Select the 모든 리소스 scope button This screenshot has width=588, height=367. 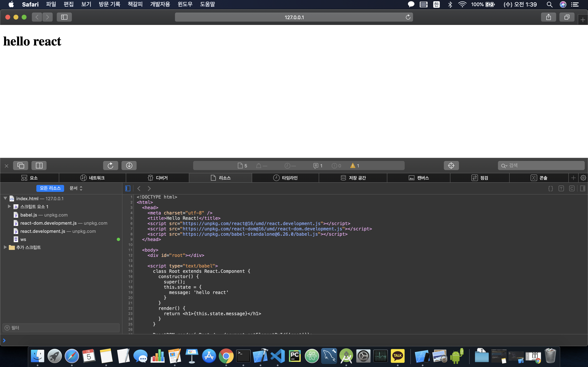[x=50, y=188]
